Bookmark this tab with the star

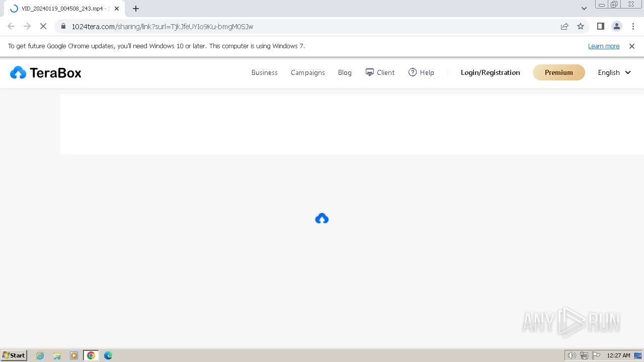(x=581, y=26)
